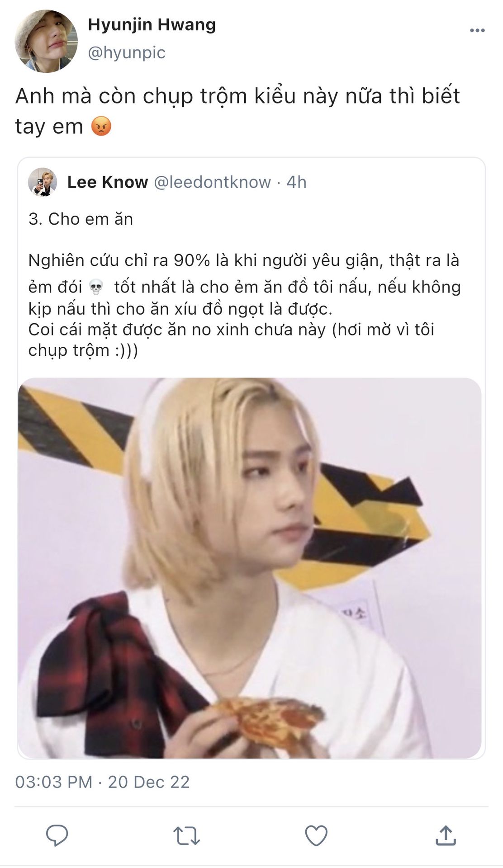Image resolution: width=503 pixels, height=868 pixels.
Task: Tap the retweet arrows icon
Action: tap(186, 835)
